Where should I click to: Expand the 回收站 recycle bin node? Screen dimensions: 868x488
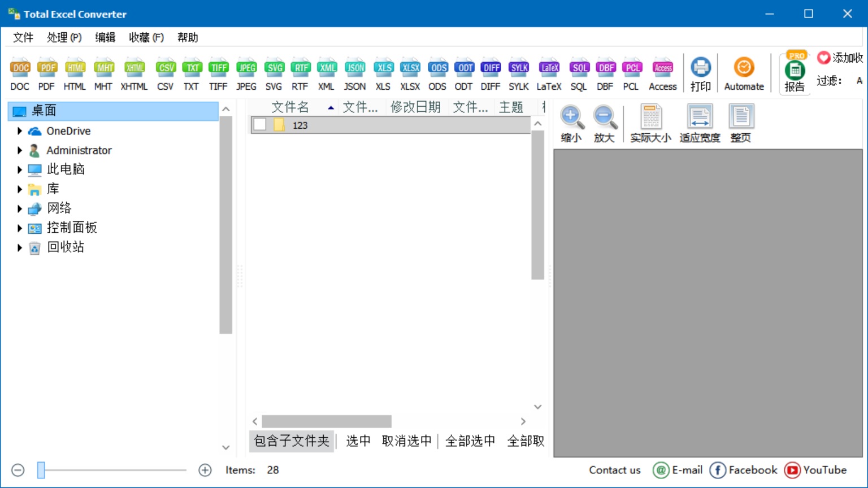pos(20,247)
